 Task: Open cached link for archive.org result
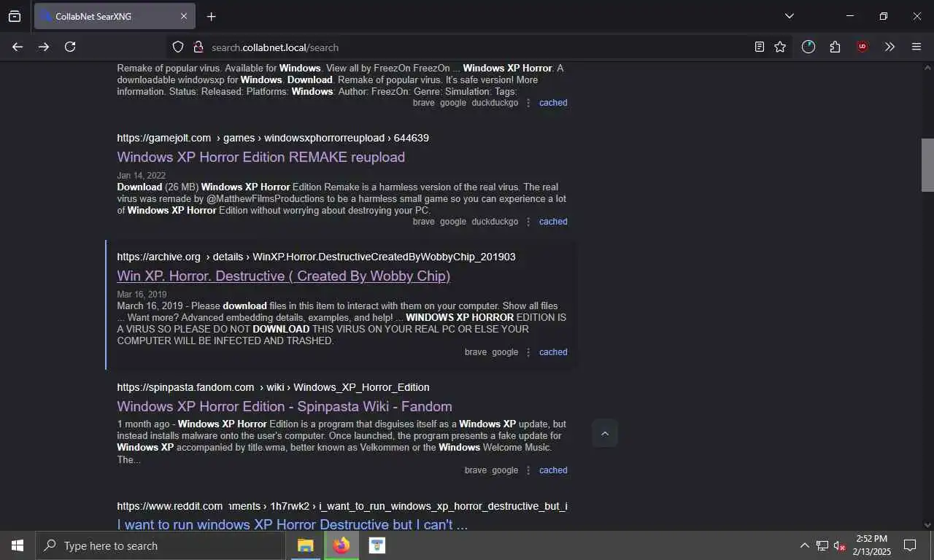pyautogui.click(x=553, y=352)
